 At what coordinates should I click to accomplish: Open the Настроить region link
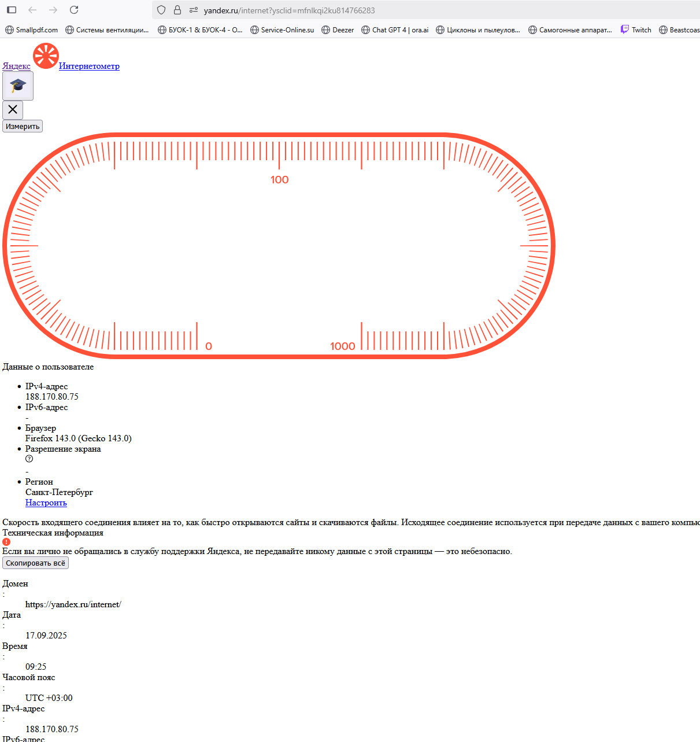click(46, 503)
